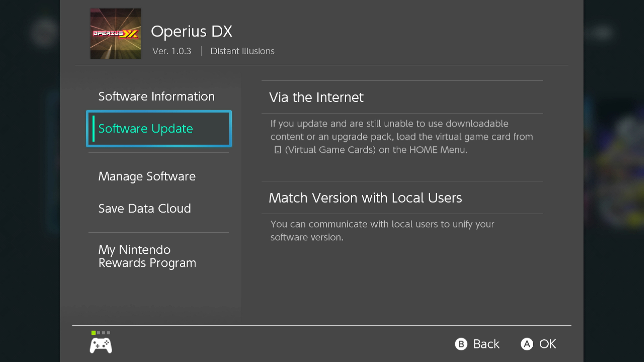Screen dimensions: 644x362
Task: Open Manage Software in the sidebar
Action: 147,176
